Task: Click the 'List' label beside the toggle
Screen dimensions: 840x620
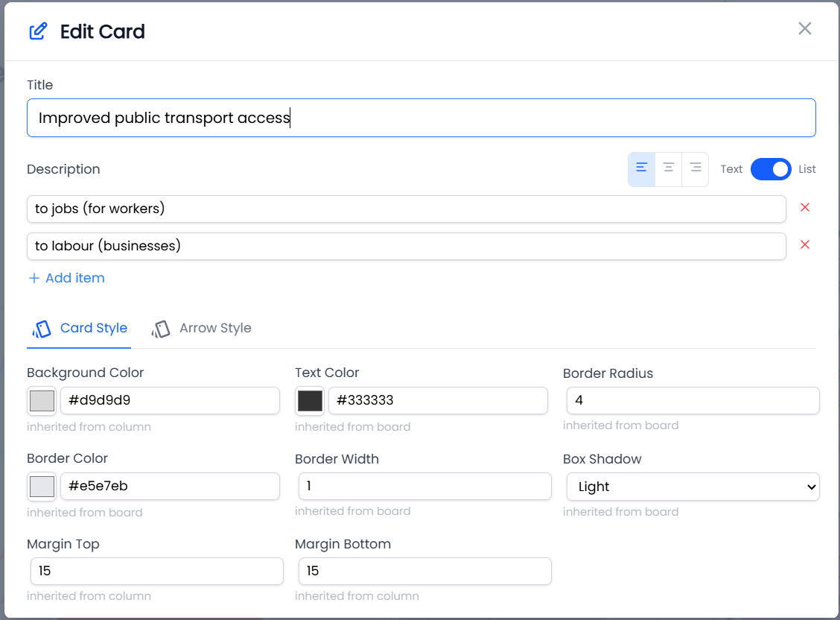Action: pos(806,169)
